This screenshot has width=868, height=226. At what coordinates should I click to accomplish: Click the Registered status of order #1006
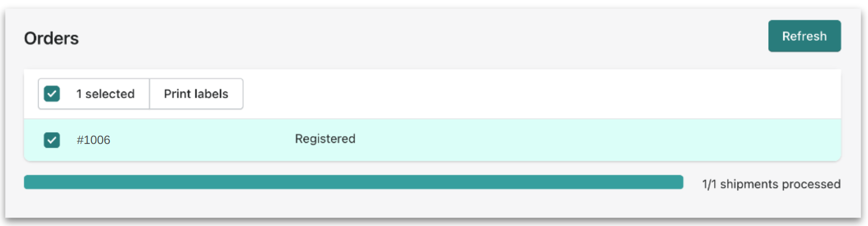point(325,138)
